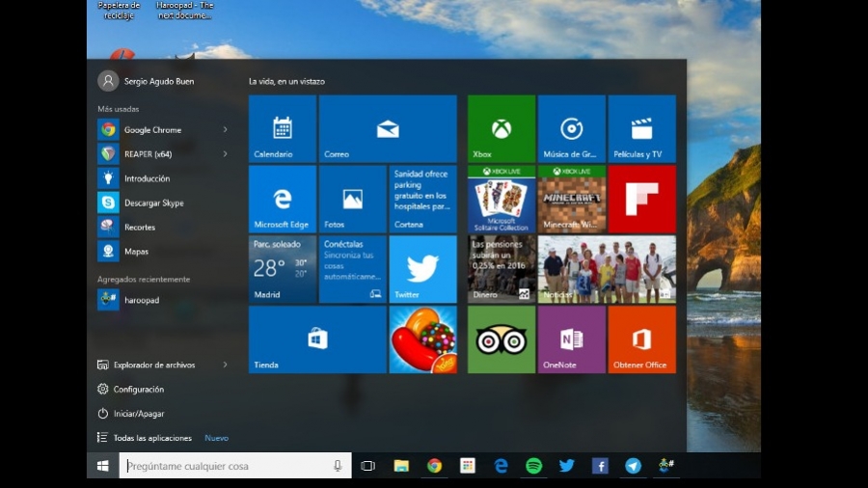Open the Telegram taskbar icon

[633, 466]
